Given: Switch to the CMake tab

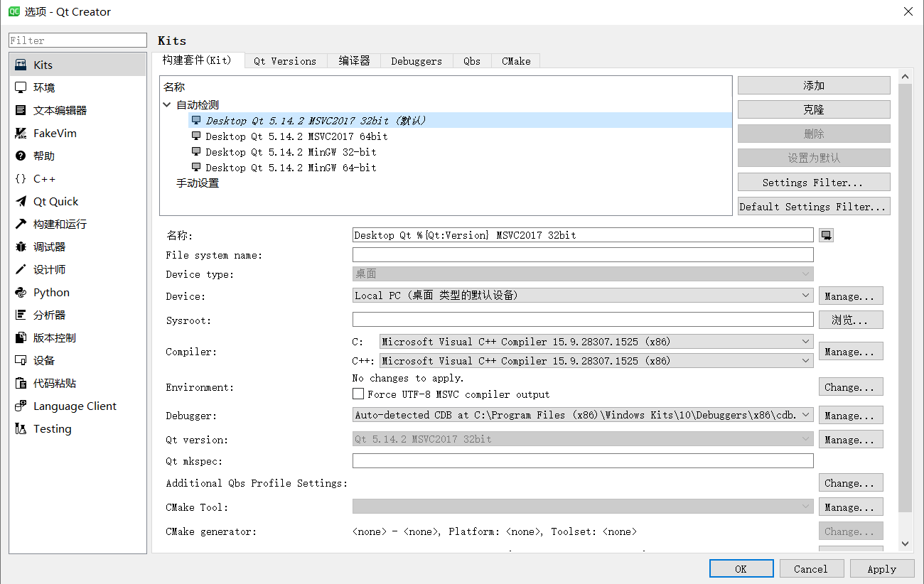Looking at the screenshot, I should (x=515, y=61).
